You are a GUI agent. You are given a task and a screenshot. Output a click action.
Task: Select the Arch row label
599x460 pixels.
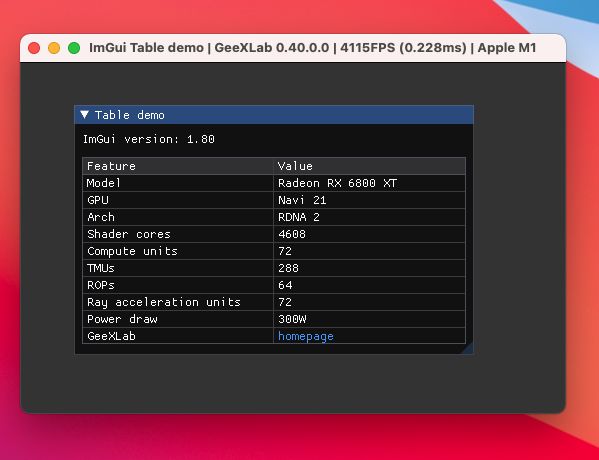click(101, 217)
